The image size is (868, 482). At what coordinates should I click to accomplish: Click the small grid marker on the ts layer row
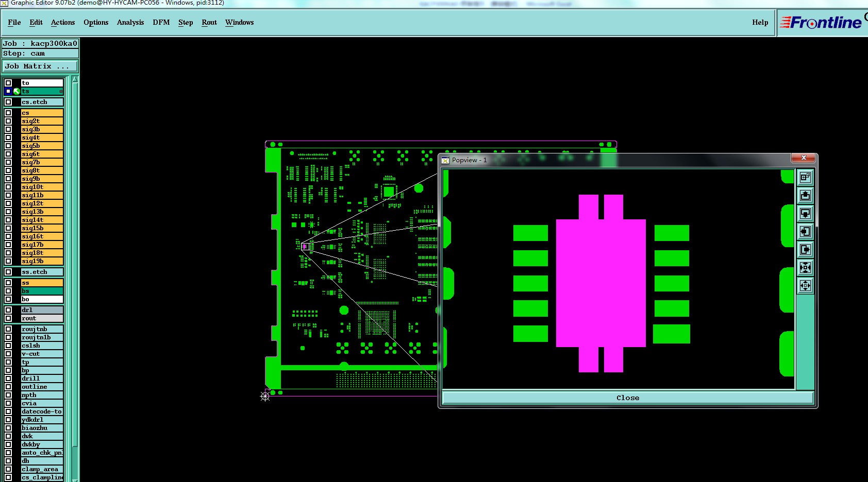61,92
